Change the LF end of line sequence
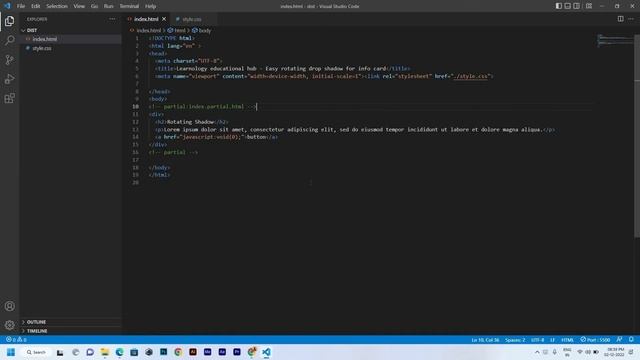This screenshot has height=360, width=640. pyautogui.click(x=552, y=340)
